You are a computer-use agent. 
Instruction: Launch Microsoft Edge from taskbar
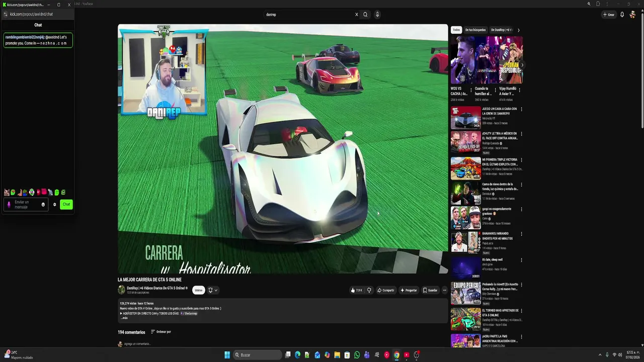click(297, 355)
